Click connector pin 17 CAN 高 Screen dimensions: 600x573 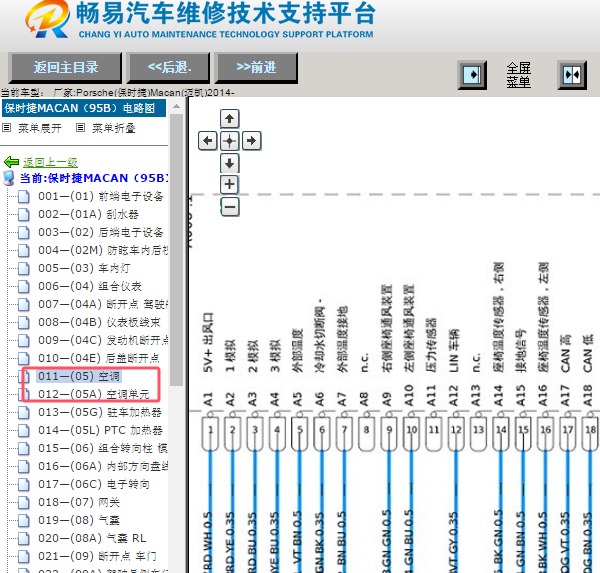[568, 433]
